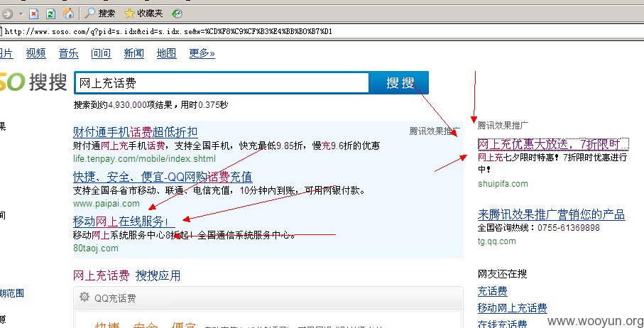The width and height of the screenshot is (644, 328).
Task: Open related search 移动网上充话费
Action: 512,308
